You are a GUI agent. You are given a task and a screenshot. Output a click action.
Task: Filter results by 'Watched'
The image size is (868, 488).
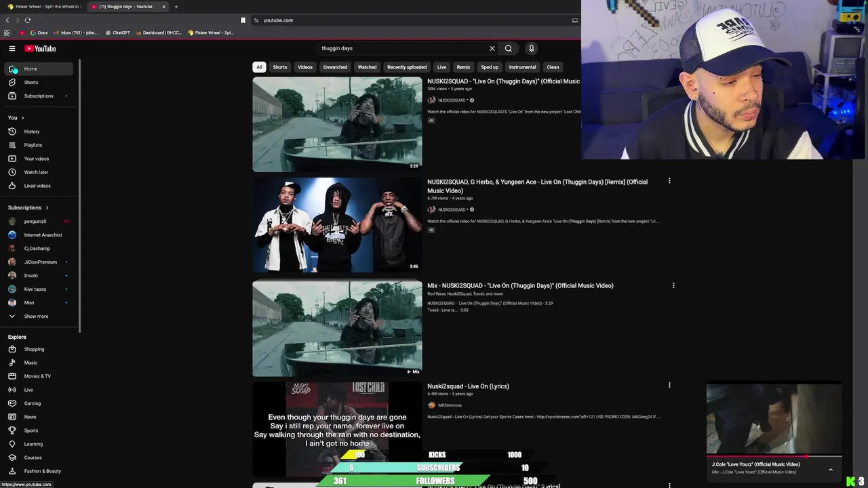pyautogui.click(x=367, y=67)
